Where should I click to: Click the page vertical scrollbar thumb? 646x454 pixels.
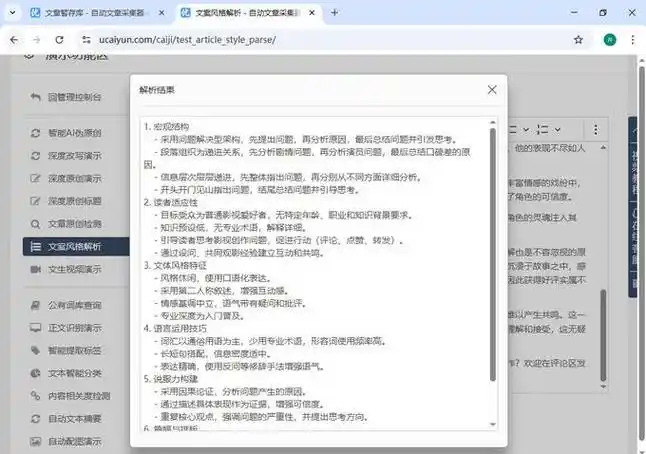pos(641,253)
